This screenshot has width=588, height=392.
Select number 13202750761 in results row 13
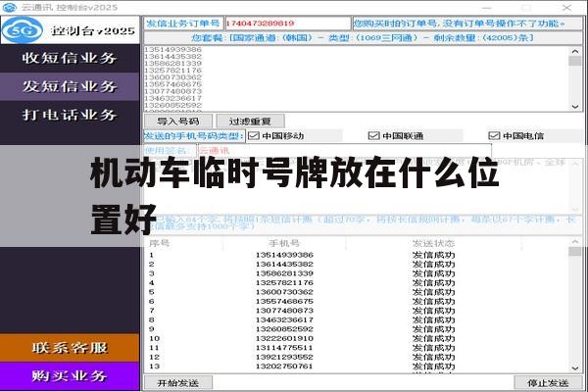pos(284,367)
